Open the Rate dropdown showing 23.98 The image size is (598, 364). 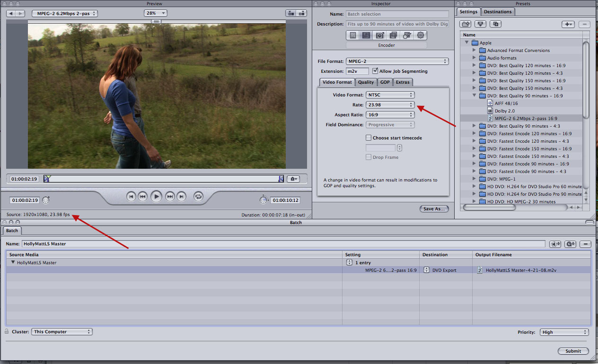[x=390, y=105]
